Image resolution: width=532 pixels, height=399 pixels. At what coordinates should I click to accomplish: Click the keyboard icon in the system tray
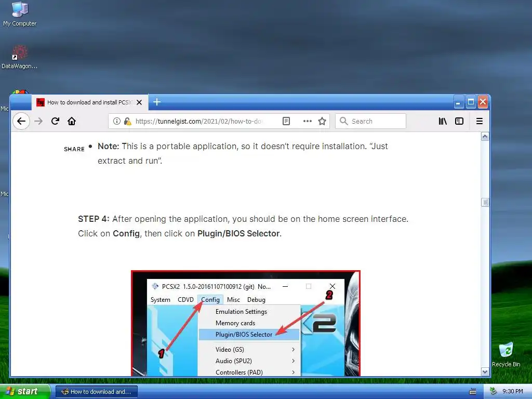[x=473, y=392]
